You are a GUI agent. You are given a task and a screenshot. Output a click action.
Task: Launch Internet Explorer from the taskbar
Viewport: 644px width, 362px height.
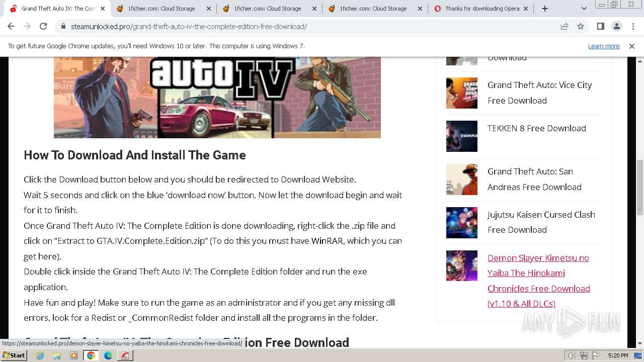pos(40,355)
